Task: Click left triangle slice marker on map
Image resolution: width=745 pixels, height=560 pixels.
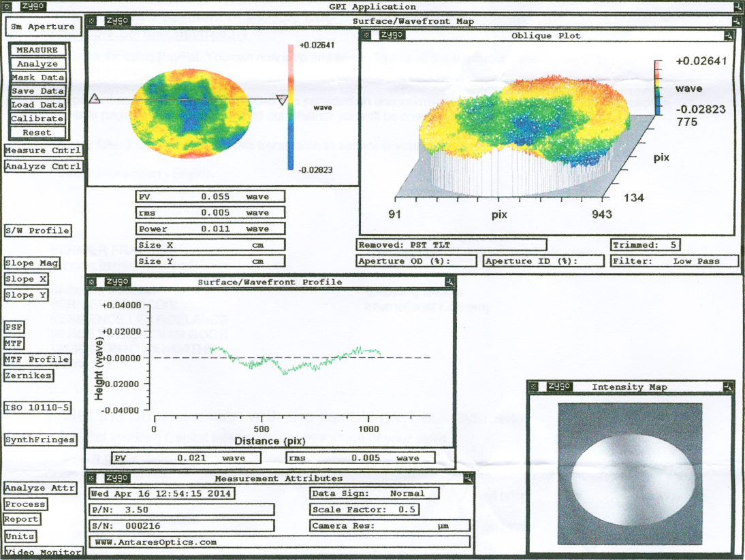Action: [x=95, y=100]
